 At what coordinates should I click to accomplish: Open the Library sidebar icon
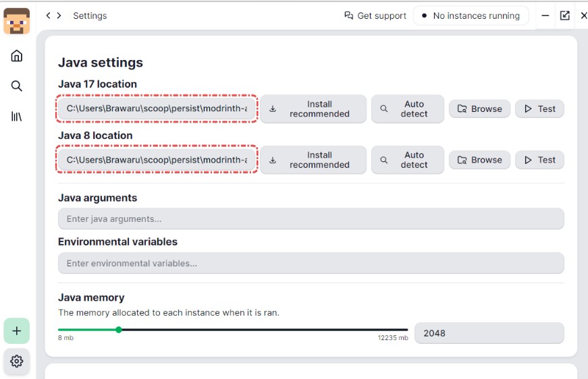[16, 117]
